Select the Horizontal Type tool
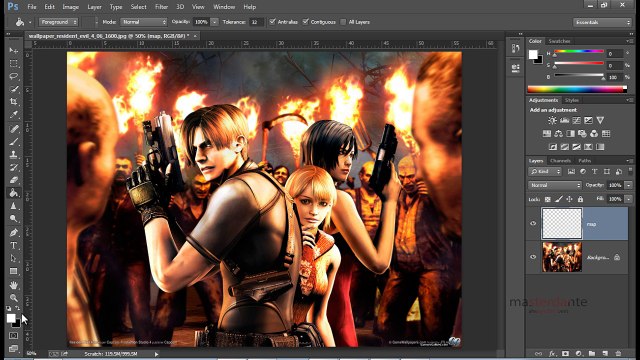This screenshot has width=640, height=360. (x=13, y=246)
